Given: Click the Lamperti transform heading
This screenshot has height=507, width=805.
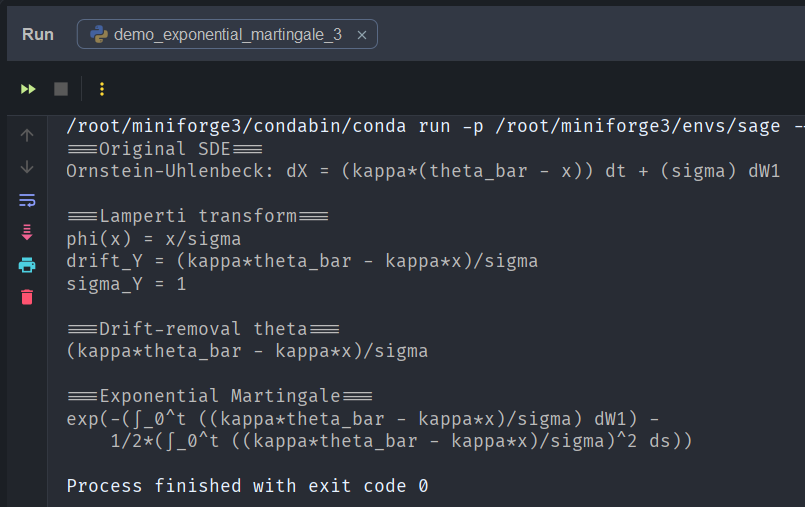Looking at the screenshot, I should [198, 216].
